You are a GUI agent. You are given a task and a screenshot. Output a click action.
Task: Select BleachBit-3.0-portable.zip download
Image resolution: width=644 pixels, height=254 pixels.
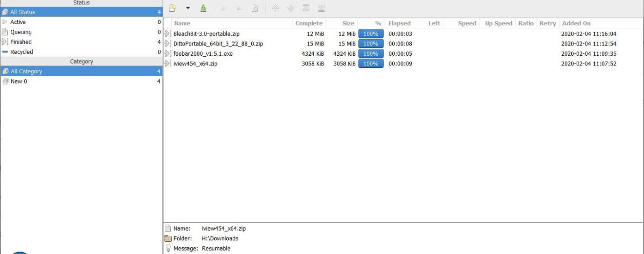point(206,34)
